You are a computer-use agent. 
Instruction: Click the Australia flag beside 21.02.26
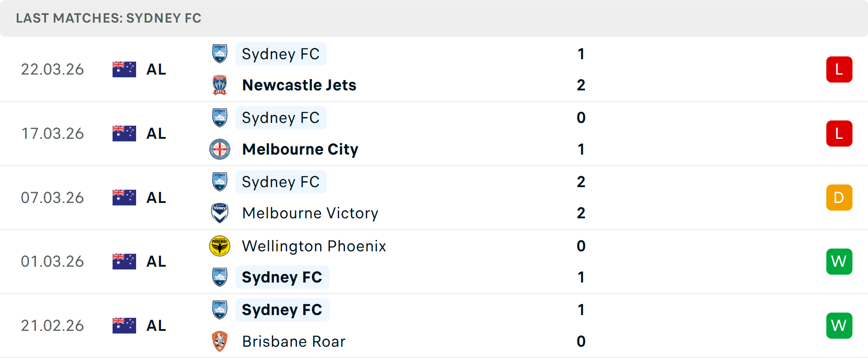pos(124,325)
